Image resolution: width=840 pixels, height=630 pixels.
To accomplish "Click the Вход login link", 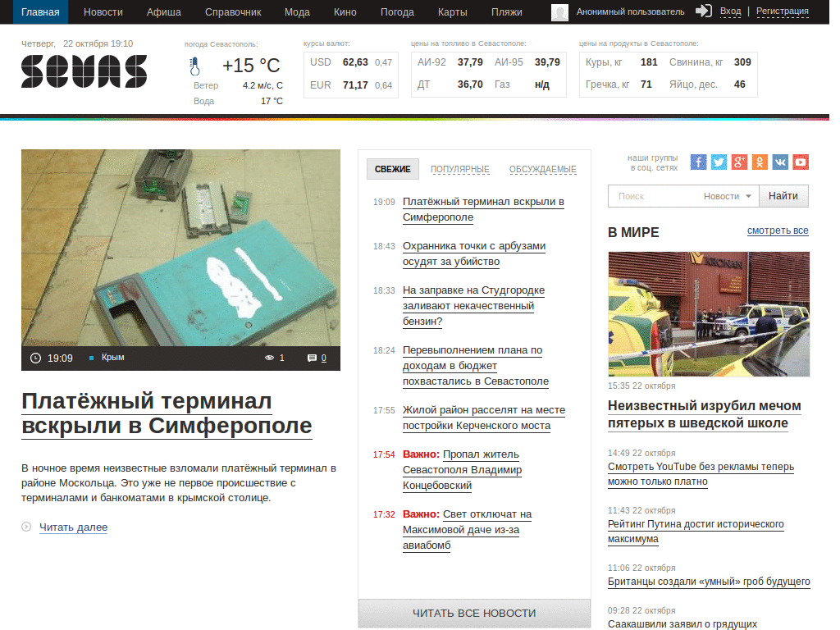I will (730, 11).
